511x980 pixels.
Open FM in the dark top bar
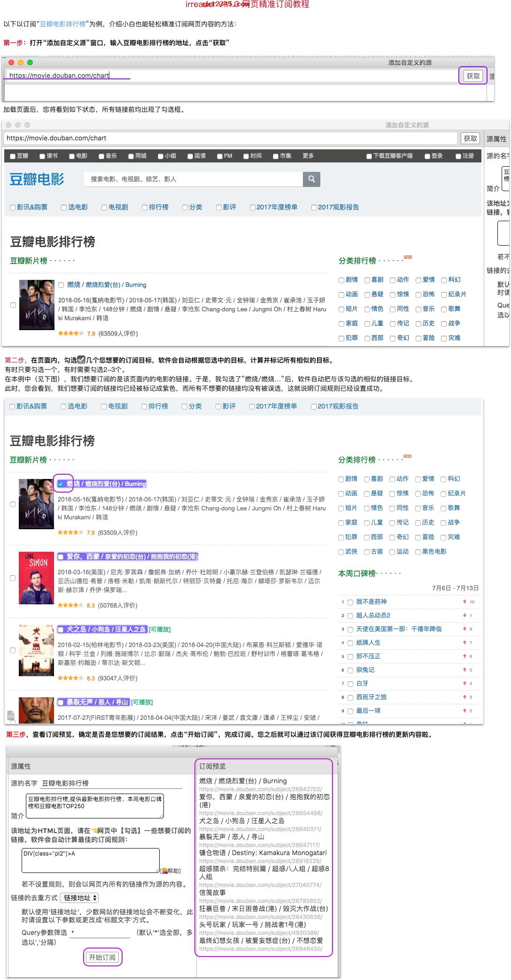[x=228, y=156]
